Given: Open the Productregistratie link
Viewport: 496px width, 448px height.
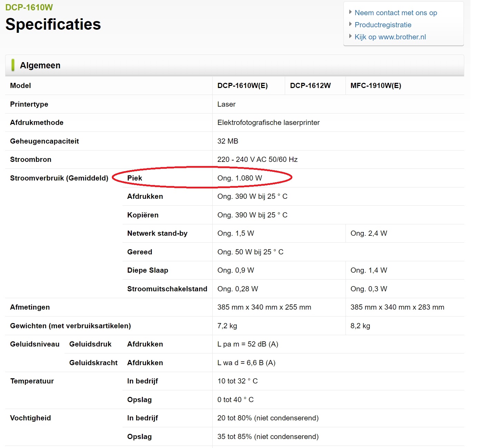Looking at the screenshot, I should point(383,25).
